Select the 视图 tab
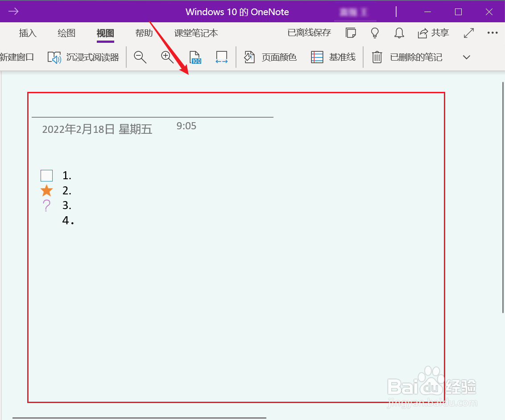Image resolution: width=505 pixels, height=420 pixels. (x=105, y=33)
